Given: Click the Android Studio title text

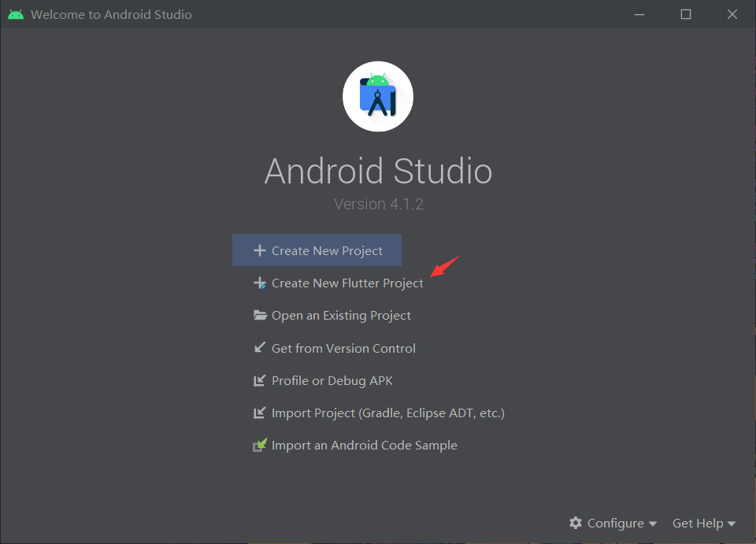Looking at the screenshot, I should tap(378, 171).
